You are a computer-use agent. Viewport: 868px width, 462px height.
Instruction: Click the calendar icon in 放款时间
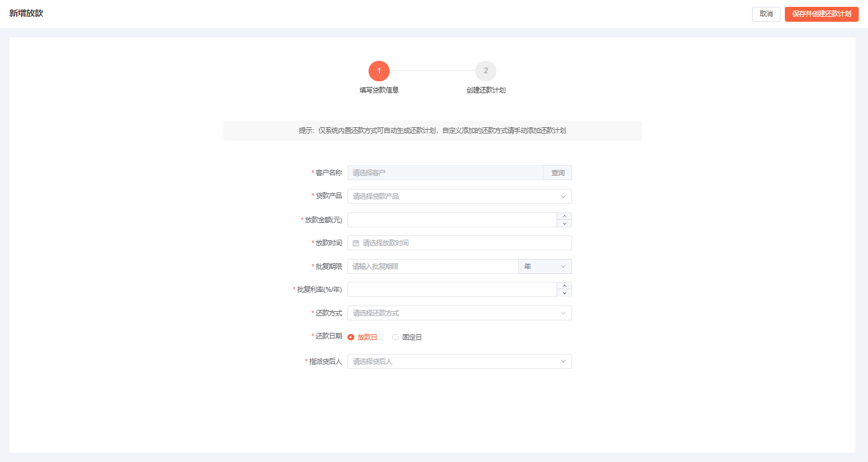click(x=356, y=243)
